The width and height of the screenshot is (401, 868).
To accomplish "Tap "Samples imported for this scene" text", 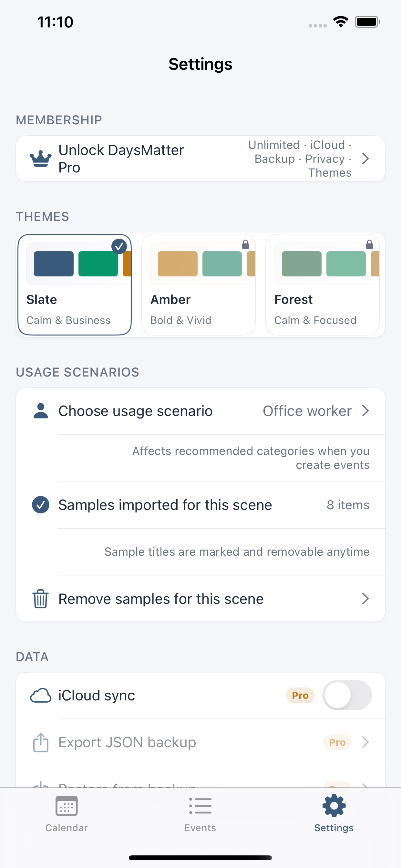I will click(x=165, y=505).
